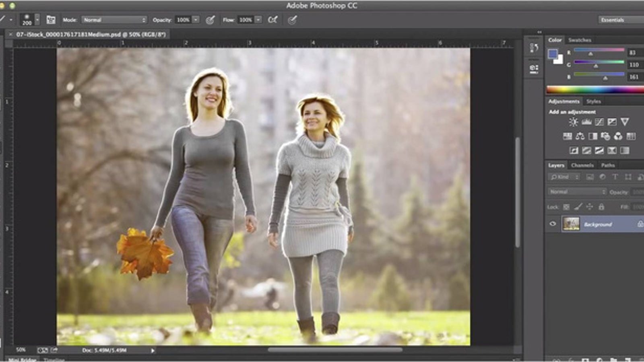The image size is (644, 362).
Task: Toggle pressure for opacity button
Action: tap(210, 20)
